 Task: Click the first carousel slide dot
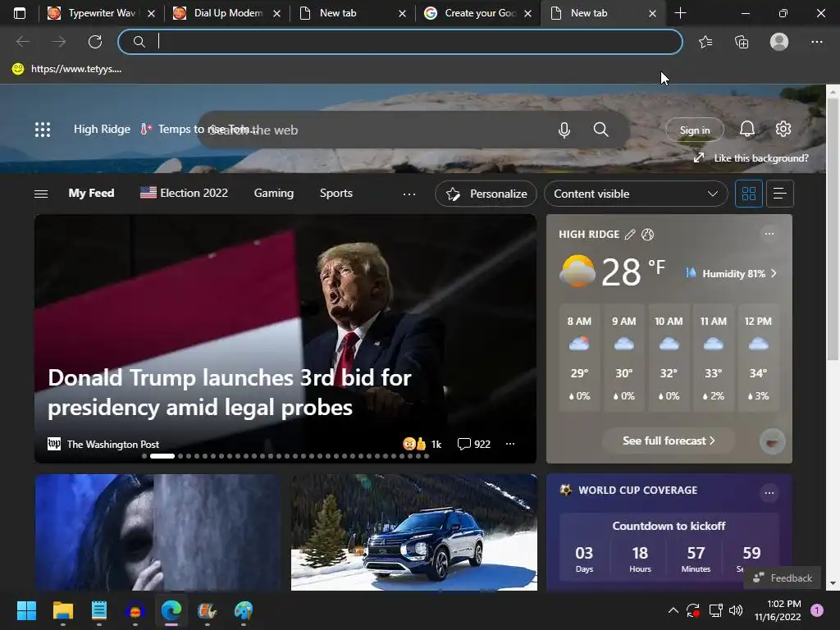[144, 456]
